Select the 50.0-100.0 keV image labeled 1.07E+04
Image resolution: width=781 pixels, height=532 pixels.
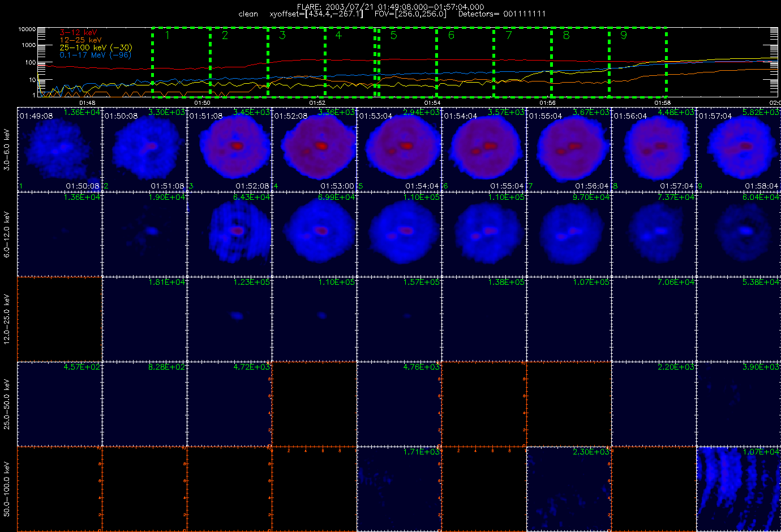coord(739,489)
